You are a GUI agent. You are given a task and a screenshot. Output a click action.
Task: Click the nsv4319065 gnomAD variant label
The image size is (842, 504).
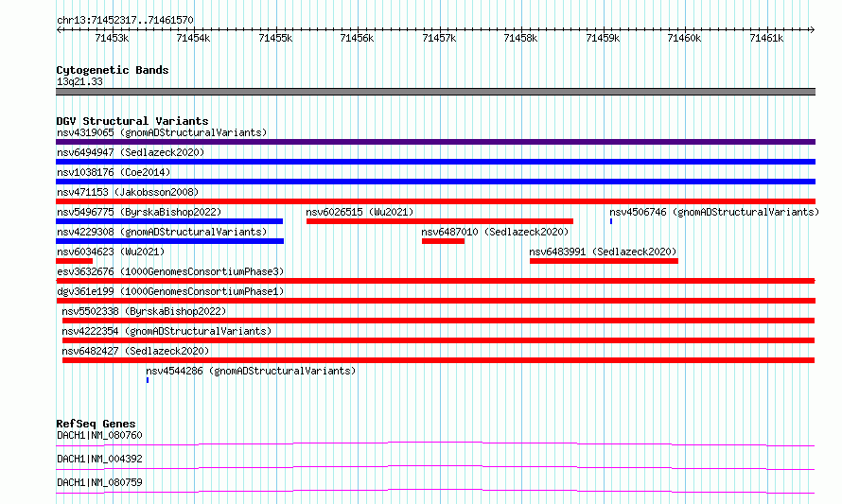162,132
